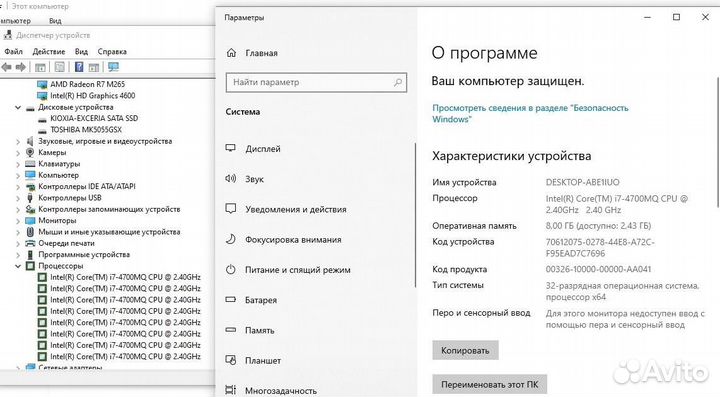Collapse the Дисковые устройства node
The image size is (720, 397).
(x=18, y=107)
